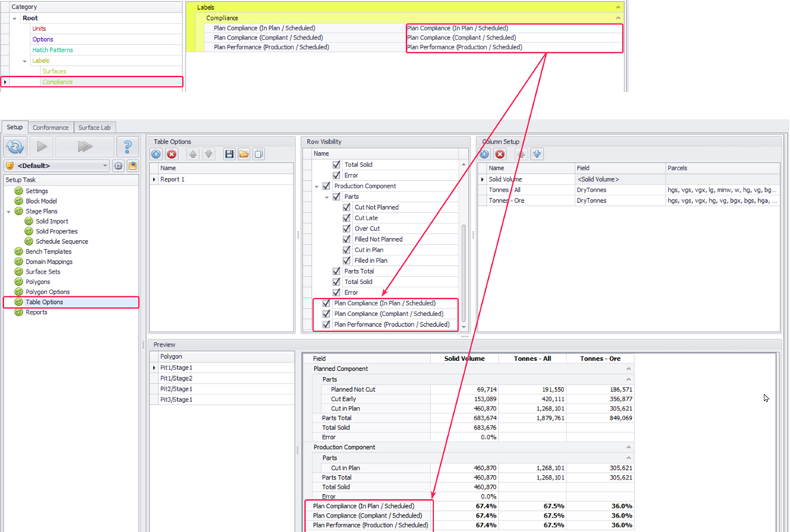Toggle Cut in Plan checkbox
This screenshot has height=532, width=790.
(347, 250)
